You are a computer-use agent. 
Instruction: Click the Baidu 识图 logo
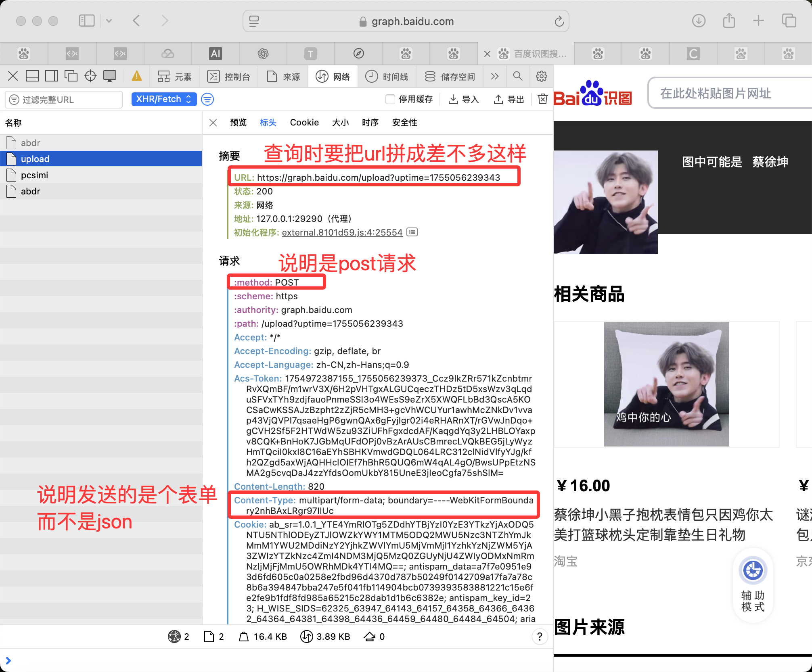click(x=592, y=93)
